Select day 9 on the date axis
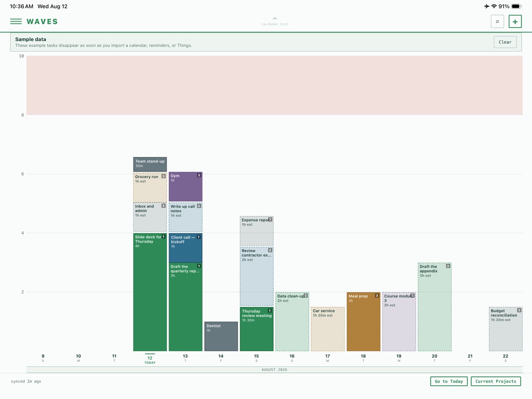This screenshot has width=532, height=399. (x=43, y=358)
